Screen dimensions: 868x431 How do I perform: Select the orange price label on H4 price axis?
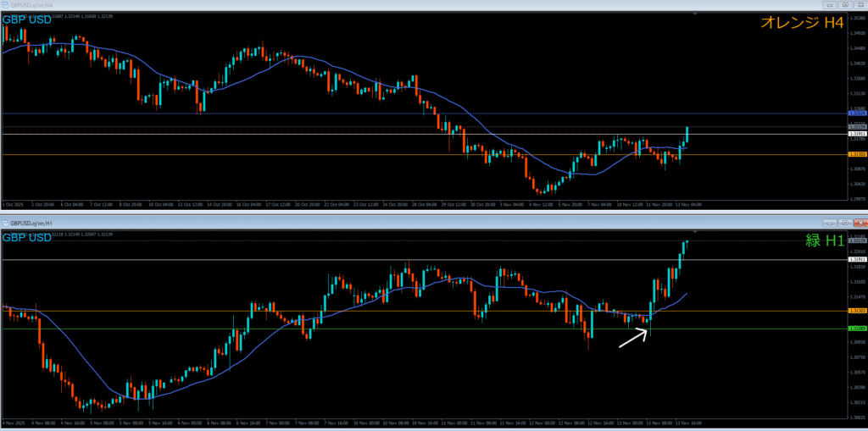click(x=857, y=154)
